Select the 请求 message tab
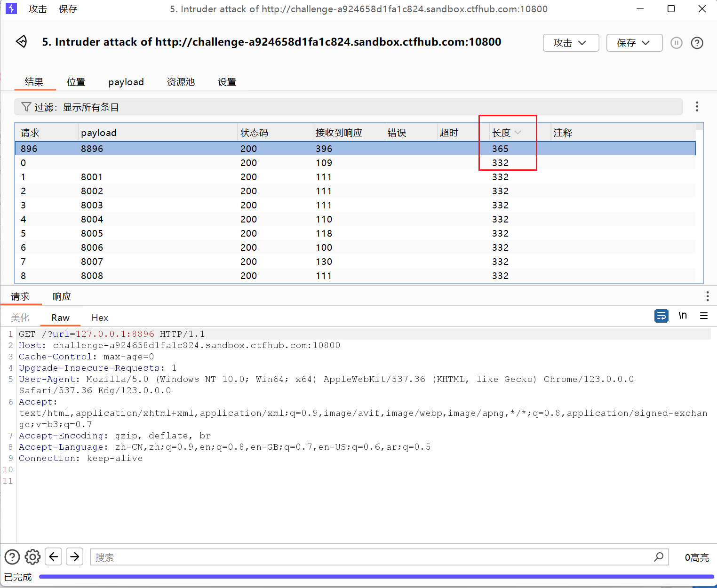This screenshot has height=588, width=717. click(x=20, y=296)
